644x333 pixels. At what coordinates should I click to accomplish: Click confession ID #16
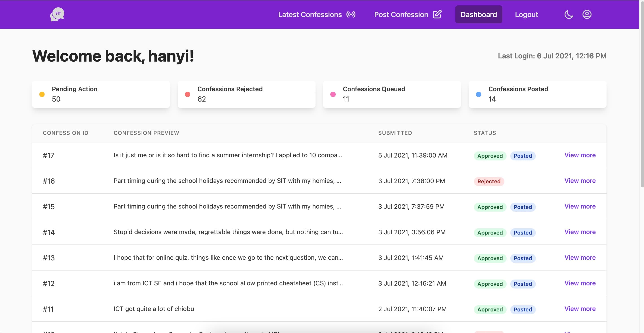pos(48,181)
